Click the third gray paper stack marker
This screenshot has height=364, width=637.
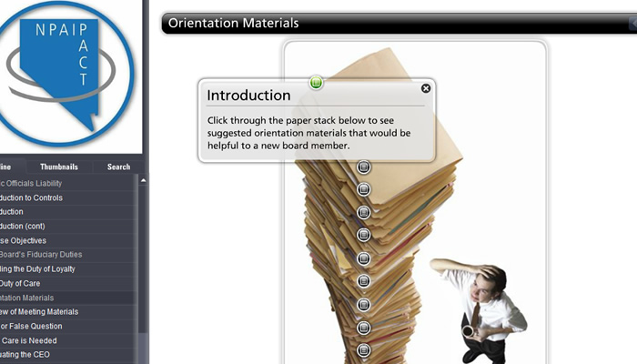364,212
